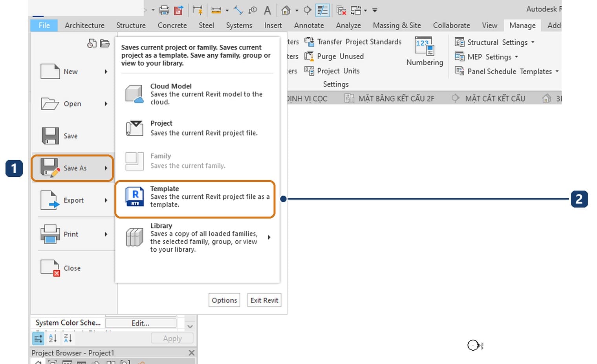The height and width of the screenshot is (364, 597).
Task: Open the measure tool dropdown arrow
Action: click(x=227, y=11)
